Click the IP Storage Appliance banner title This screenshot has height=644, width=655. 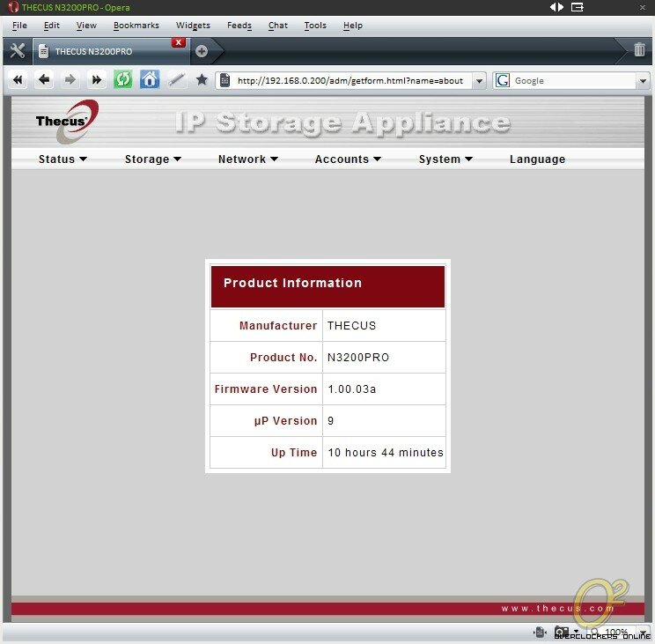coord(342,122)
